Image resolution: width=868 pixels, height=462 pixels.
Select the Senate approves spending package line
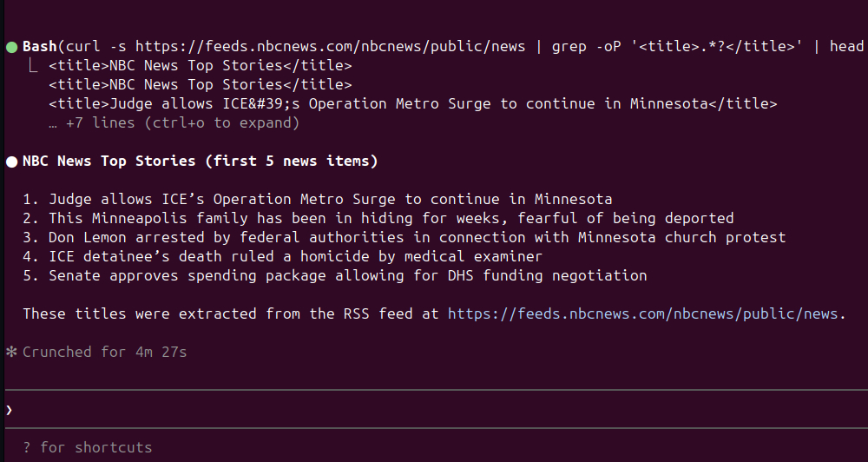(347, 275)
